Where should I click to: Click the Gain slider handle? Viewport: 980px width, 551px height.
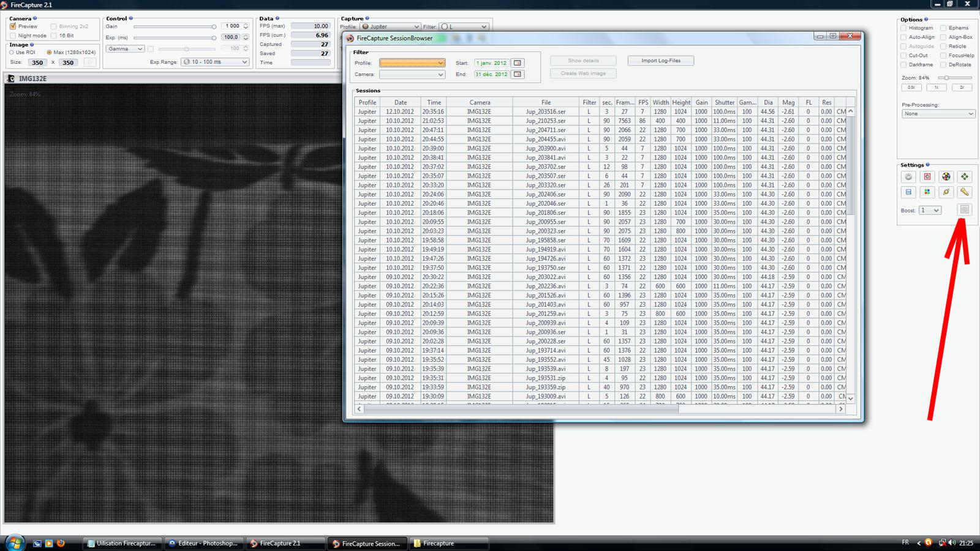(x=214, y=26)
